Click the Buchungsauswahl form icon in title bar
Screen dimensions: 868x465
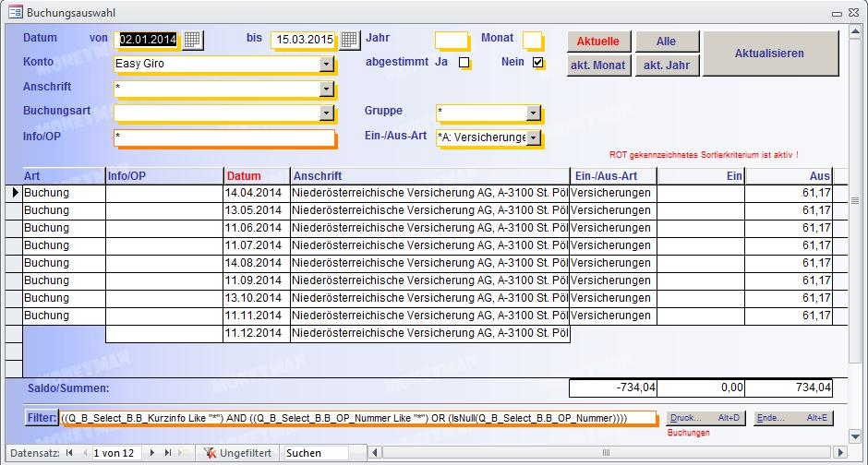coord(15,12)
